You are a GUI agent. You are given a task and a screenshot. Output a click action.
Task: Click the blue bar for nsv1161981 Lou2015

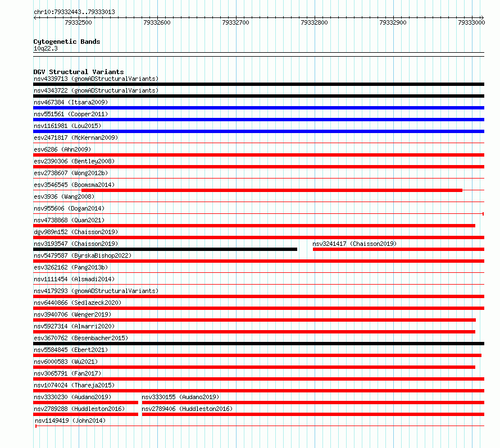click(x=258, y=131)
